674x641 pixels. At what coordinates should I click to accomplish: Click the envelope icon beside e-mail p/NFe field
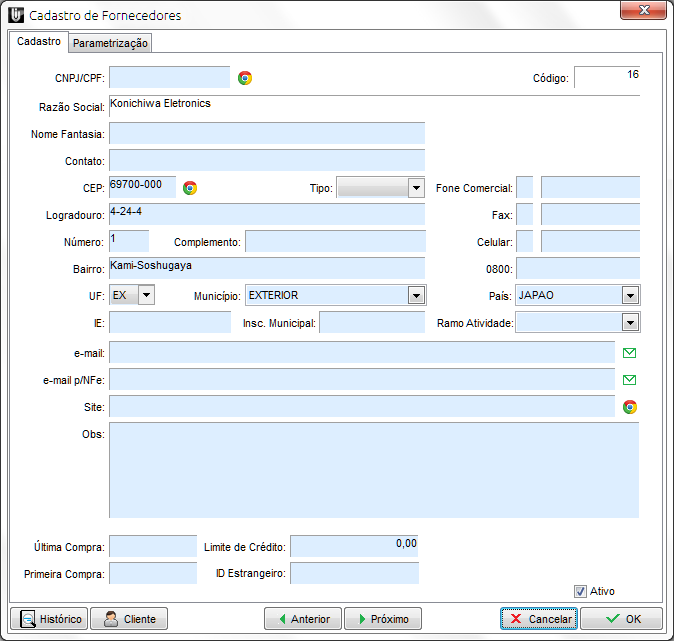click(x=630, y=380)
